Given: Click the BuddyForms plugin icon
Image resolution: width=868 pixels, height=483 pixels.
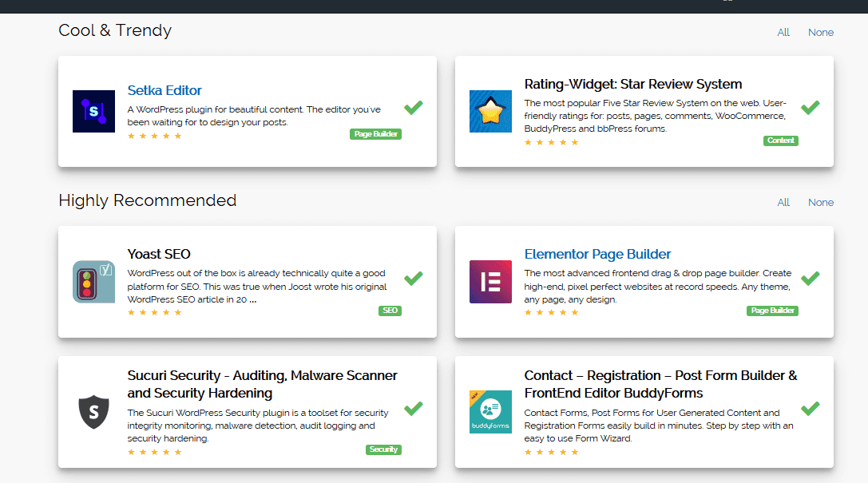Looking at the screenshot, I should click(490, 412).
